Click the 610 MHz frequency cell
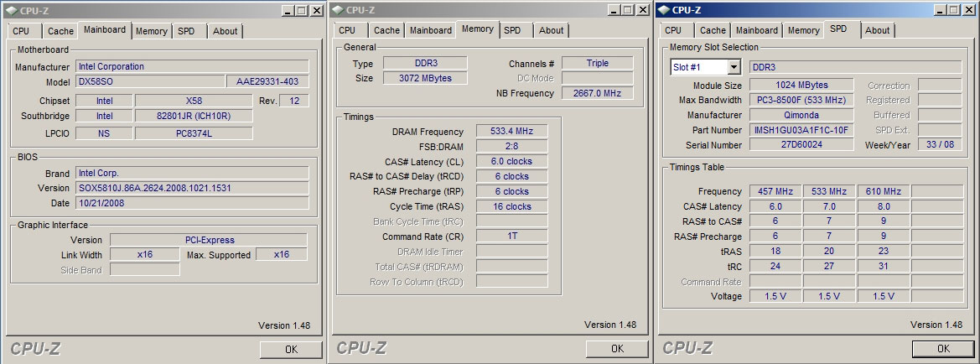The width and height of the screenshot is (980, 364). (x=883, y=190)
